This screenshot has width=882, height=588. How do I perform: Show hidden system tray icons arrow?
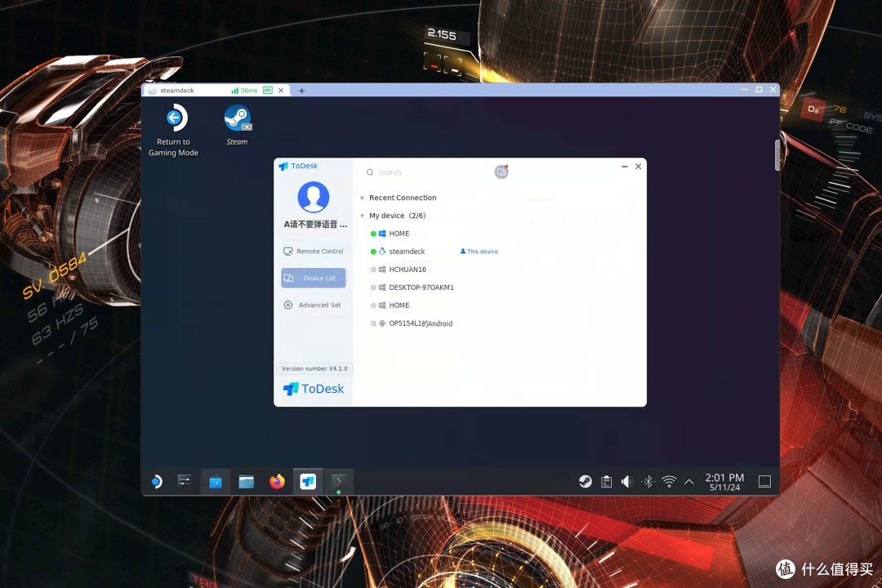click(689, 482)
